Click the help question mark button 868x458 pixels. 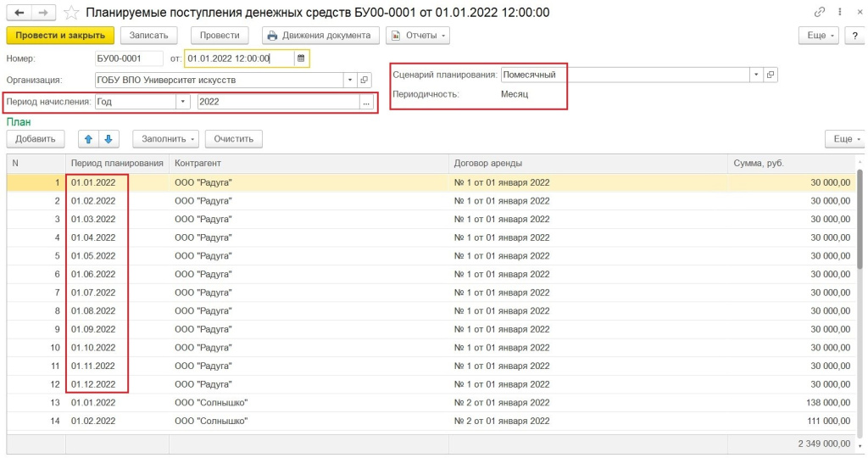coord(854,36)
